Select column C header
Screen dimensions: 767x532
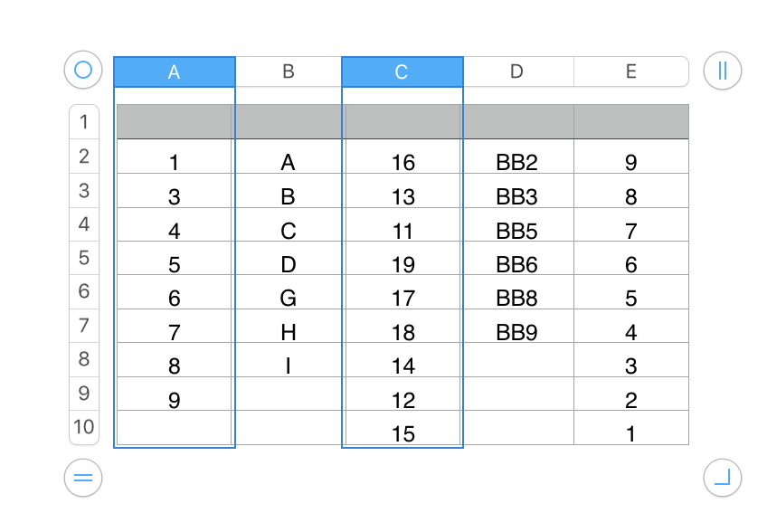coord(402,72)
